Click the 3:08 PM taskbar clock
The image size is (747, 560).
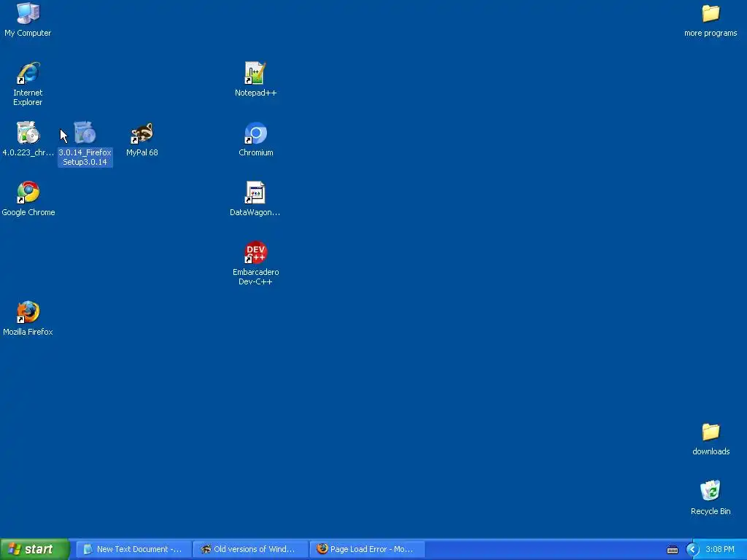pos(720,549)
